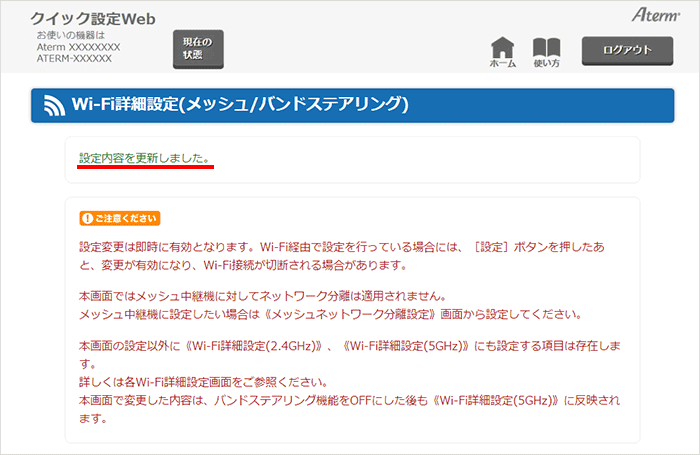Click the お使いの機器は label

tap(70, 35)
